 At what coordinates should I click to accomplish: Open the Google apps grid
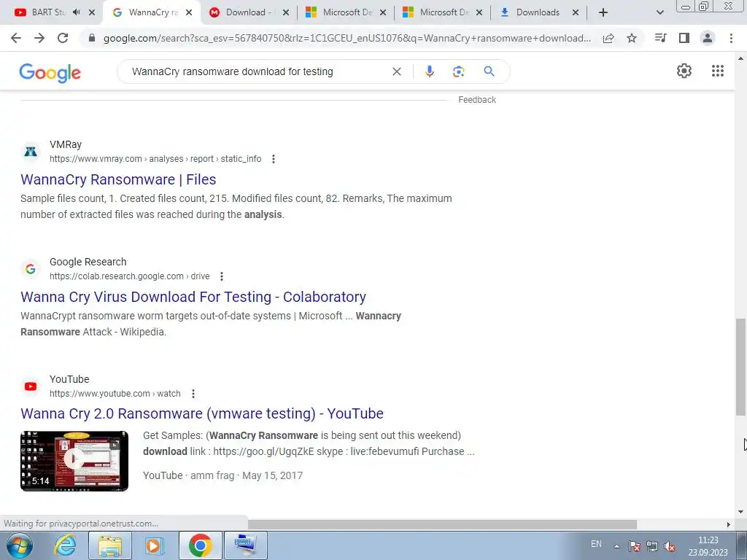pos(718,71)
